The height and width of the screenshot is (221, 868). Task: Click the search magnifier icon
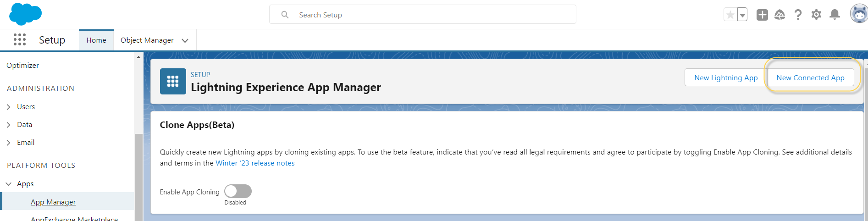tap(285, 15)
